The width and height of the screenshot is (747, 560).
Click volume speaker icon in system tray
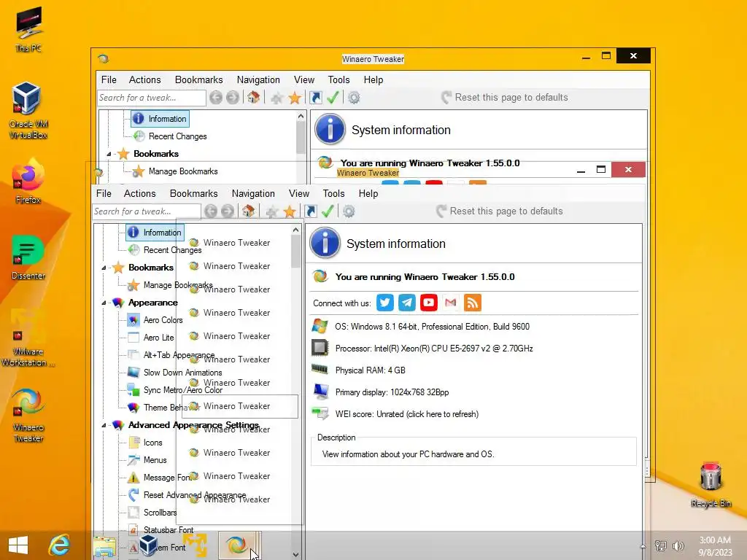tap(678, 546)
